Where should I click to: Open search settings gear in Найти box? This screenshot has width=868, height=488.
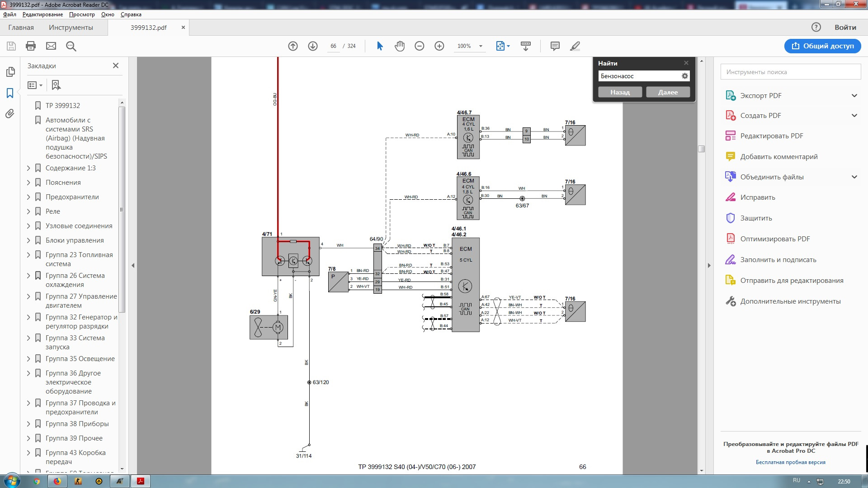685,76
